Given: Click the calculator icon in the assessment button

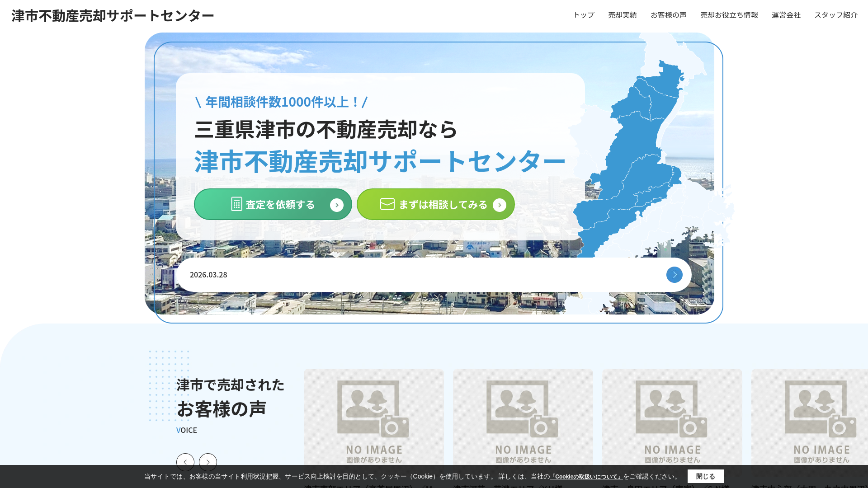Looking at the screenshot, I should pos(236,204).
